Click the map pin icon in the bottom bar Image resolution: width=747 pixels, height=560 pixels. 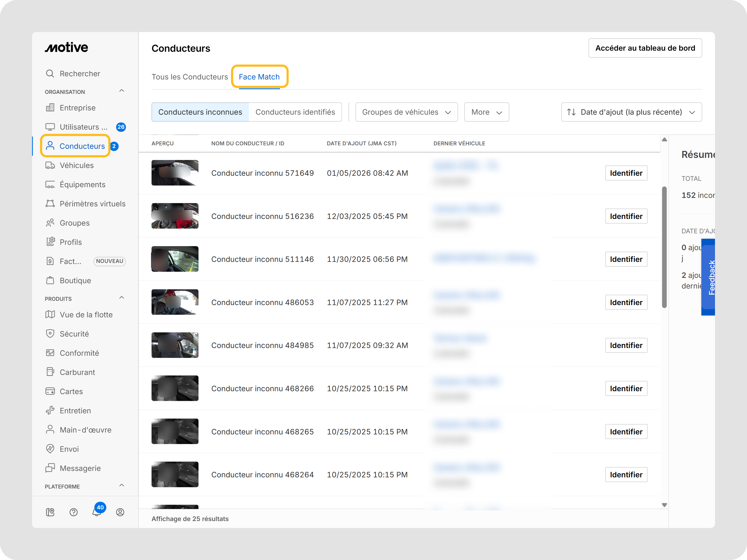click(50, 512)
